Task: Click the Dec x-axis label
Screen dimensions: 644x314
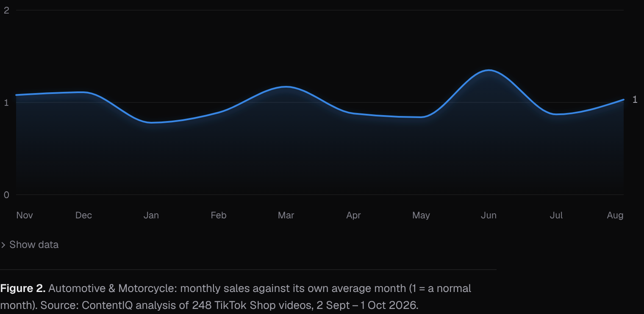Action: pyautogui.click(x=83, y=215)
